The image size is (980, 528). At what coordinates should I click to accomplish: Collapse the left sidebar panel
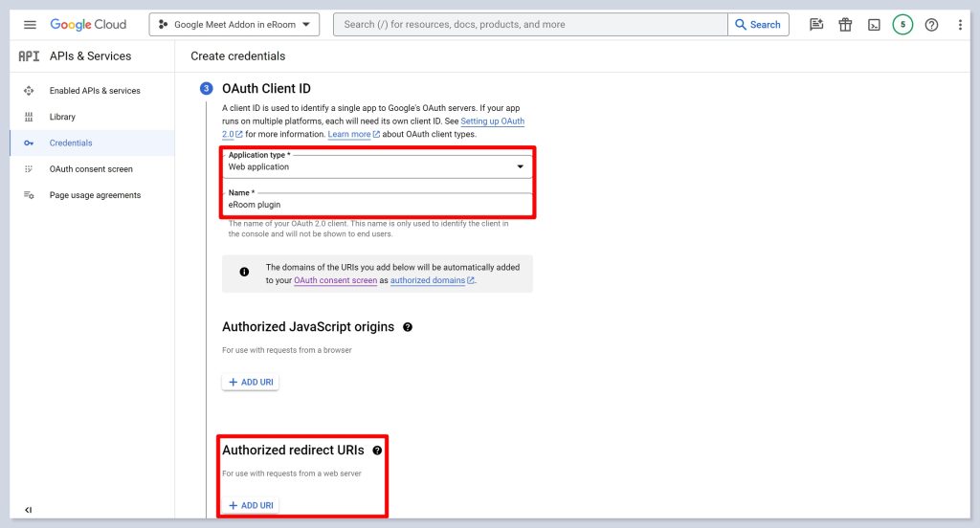[x=28, y=510]
